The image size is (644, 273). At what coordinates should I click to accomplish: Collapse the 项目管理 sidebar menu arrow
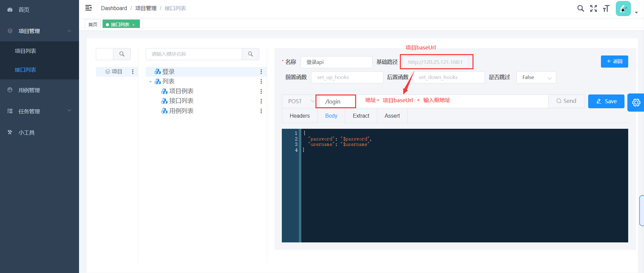click(x=69, y=31)
